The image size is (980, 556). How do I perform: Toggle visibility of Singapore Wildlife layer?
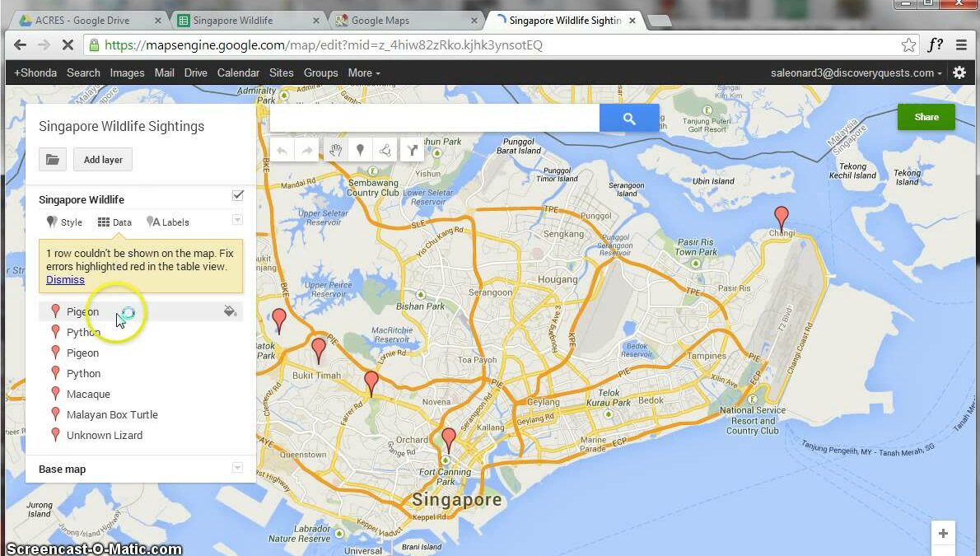coord(238,195)
